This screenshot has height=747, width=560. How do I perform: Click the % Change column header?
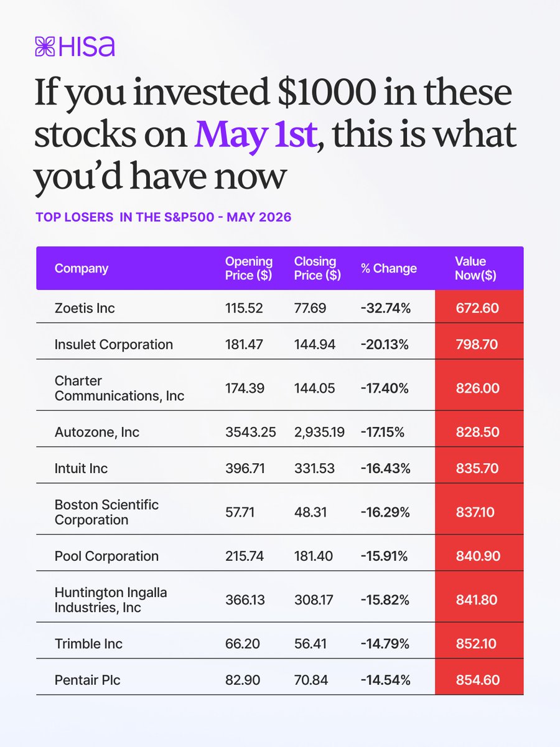tap(389, 268)
